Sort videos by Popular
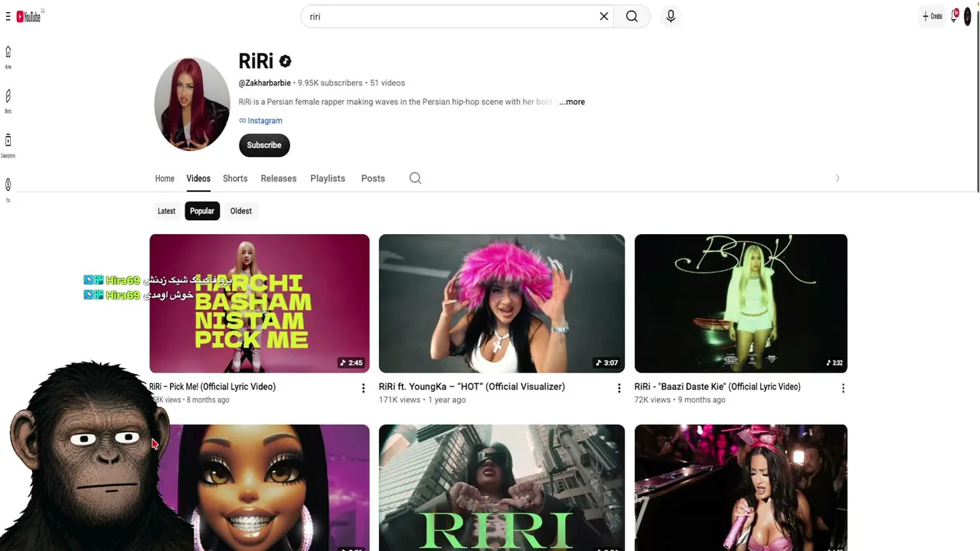 click(202, 211)
